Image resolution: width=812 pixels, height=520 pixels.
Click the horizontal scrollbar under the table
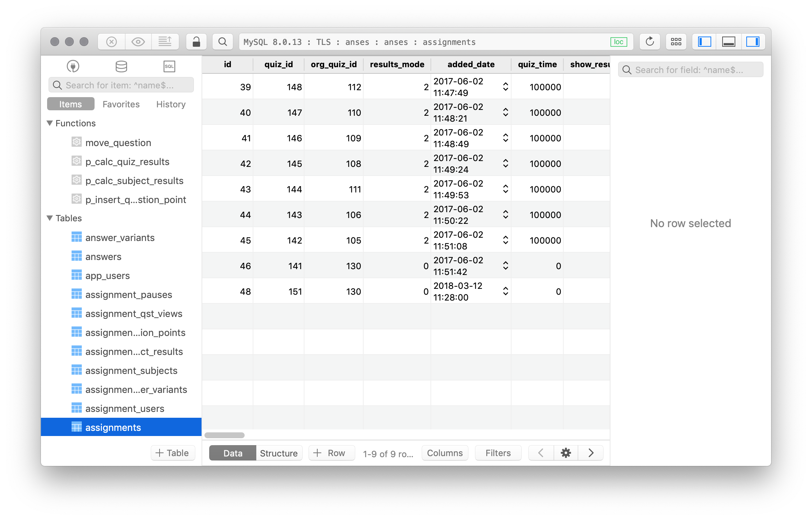tap(225, 435)
